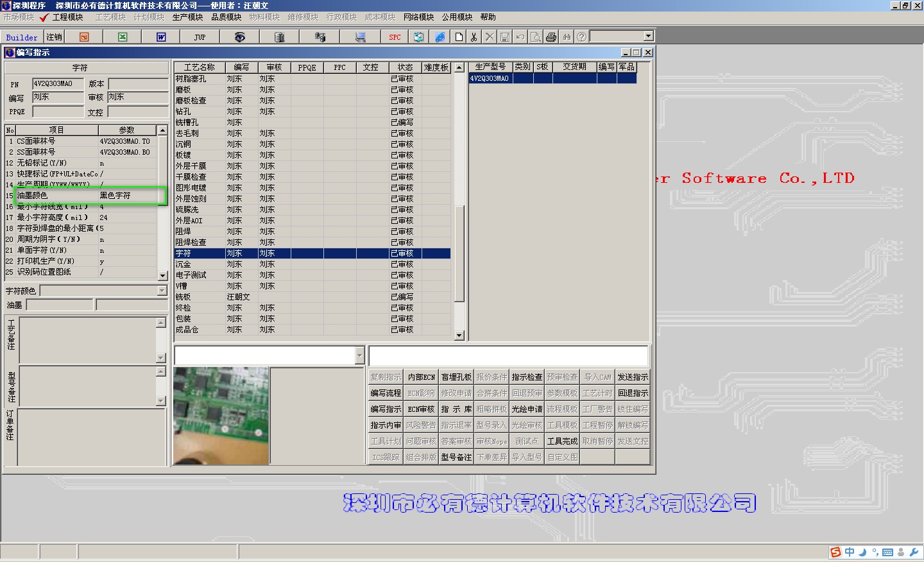
Task: Click the 版本 input field
Action: coord(137,84)
